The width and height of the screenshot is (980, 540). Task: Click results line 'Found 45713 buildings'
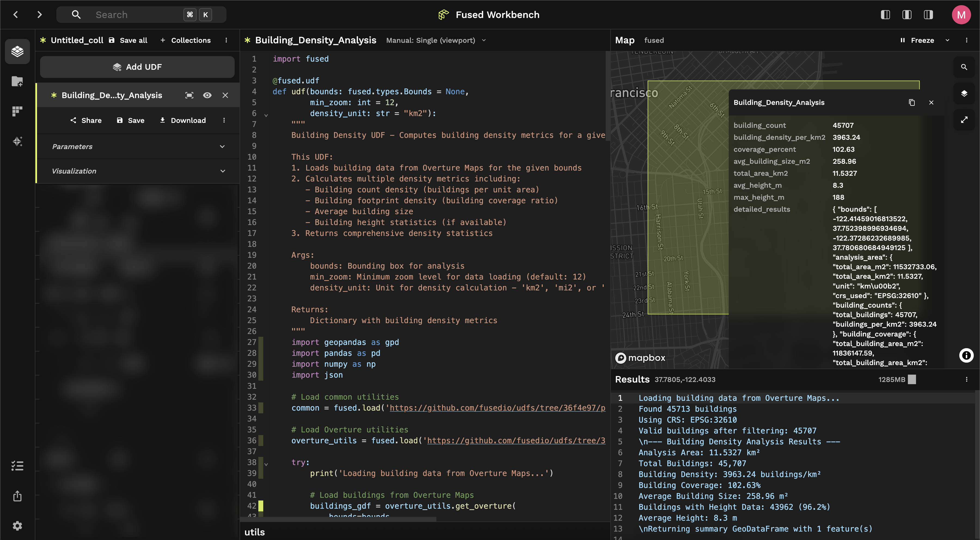point(687,409)
